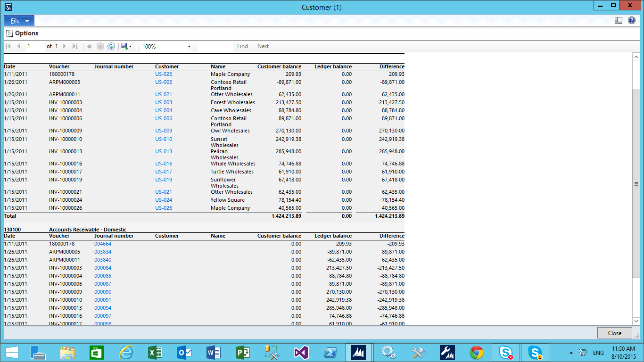The width and height of the screenshot is (644, 362).
Task: Jump to last report page
Action: point(75,46)
